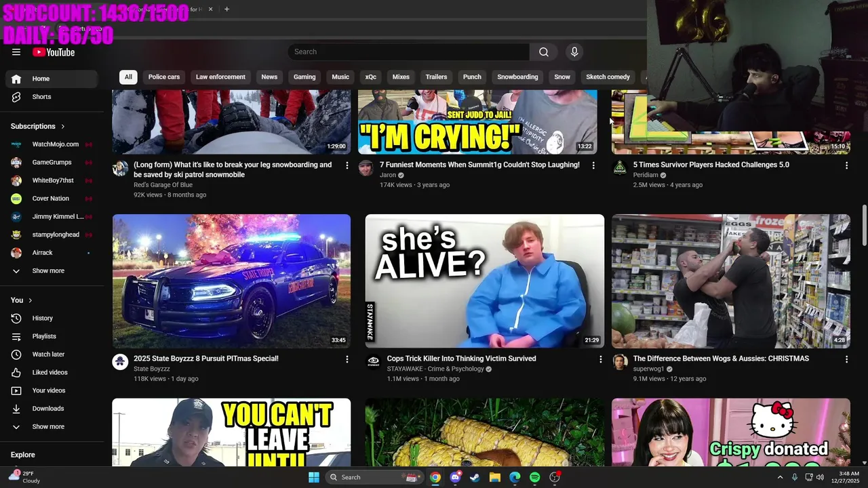Screen dimensions: 868x488
Task: Expand the You section Show more
Action: (52, 427)
